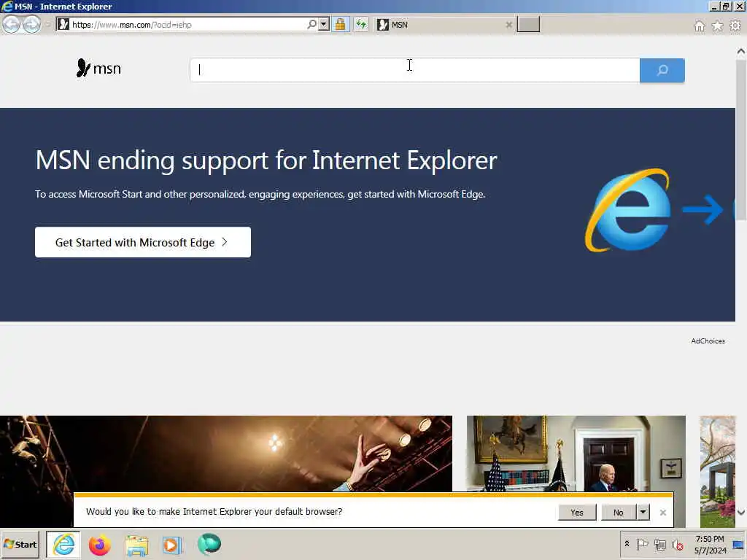Image resolution: width=747 pixels, height=560 pixels.
Task: Open the president at desk news image
Action: 576,454
